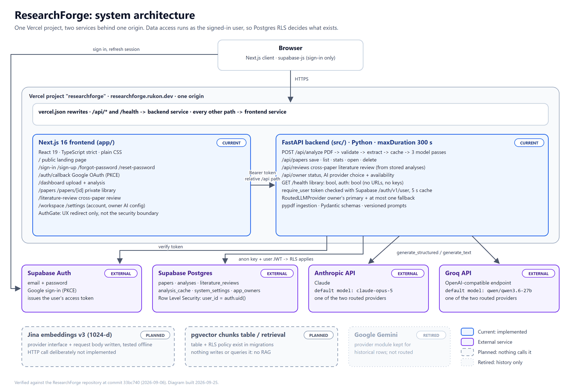The height and width of the screenshot is (392, 581).
Task: Click the EXTERNAL badge on Groq API
Action: pyautogui.click(x=539, y=273)
